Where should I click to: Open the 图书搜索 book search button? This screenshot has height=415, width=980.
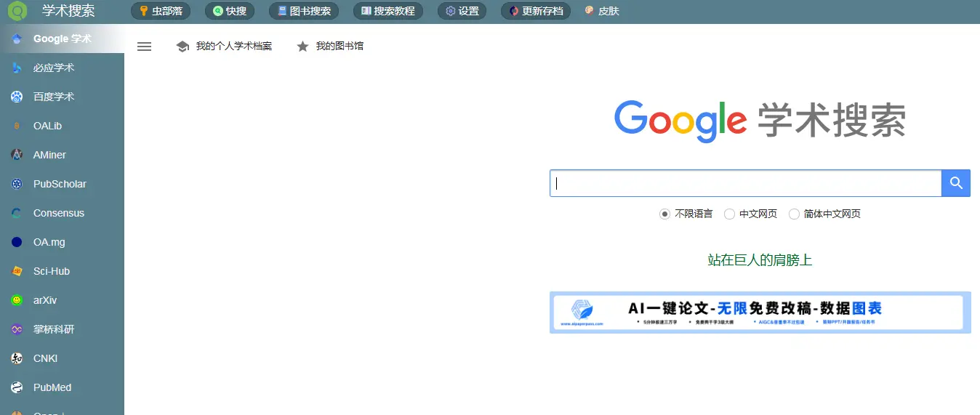coord(304,11)
